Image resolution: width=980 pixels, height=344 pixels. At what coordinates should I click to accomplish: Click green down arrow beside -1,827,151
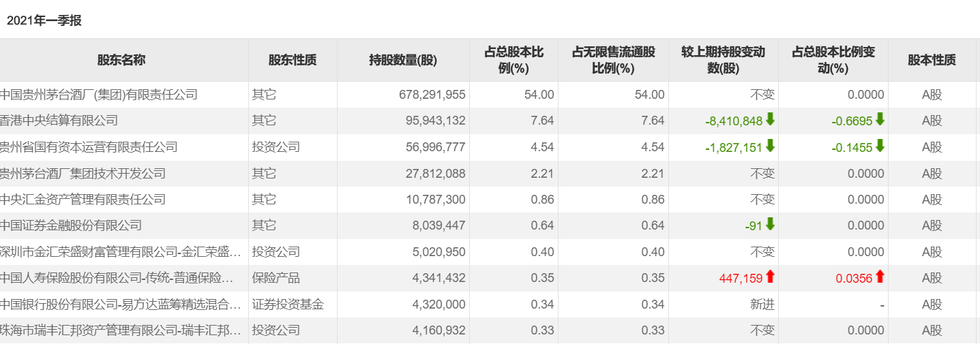[x=770, y=146]
